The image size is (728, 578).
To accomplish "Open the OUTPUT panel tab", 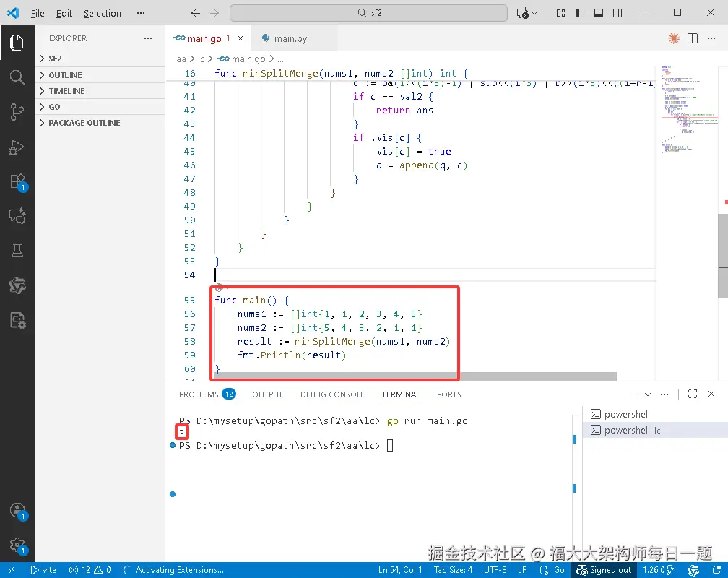I will (x=267, y=394).
